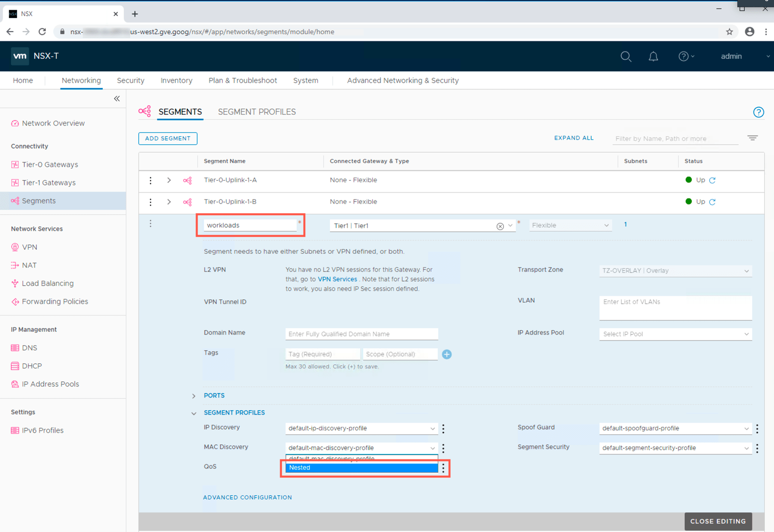Clear the selected Tier1 gateway with the x icon

point(500,226)
